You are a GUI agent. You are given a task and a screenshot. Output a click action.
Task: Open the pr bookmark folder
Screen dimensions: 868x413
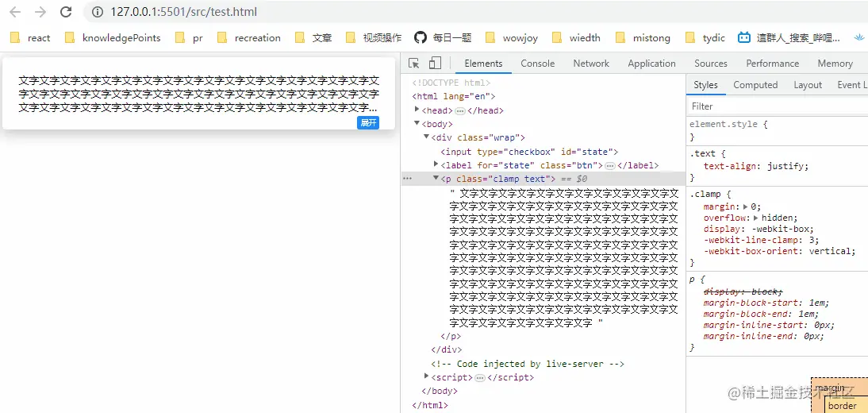point(190,37)
